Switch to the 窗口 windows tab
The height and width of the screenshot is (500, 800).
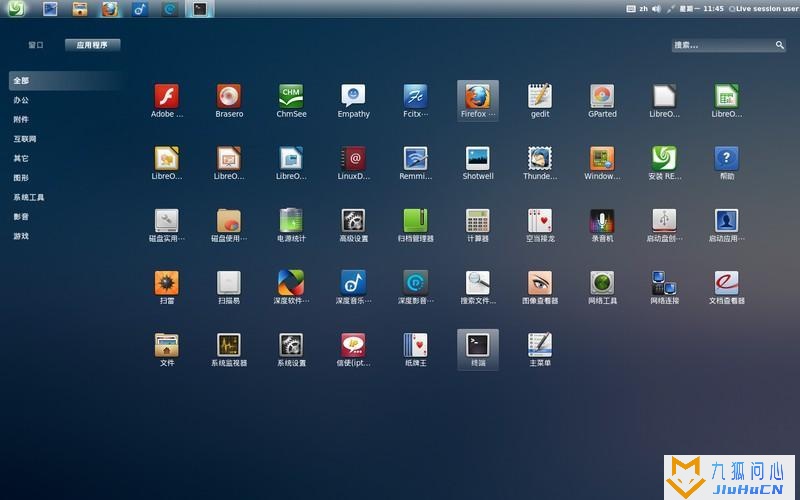coord(36,45)
